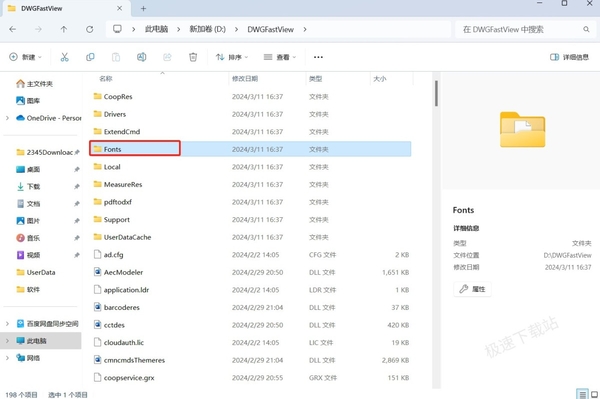Click DWGFastView breadcrumb in address bar
Viewport: 600px width, 399px height.
(x=271, y=29)
